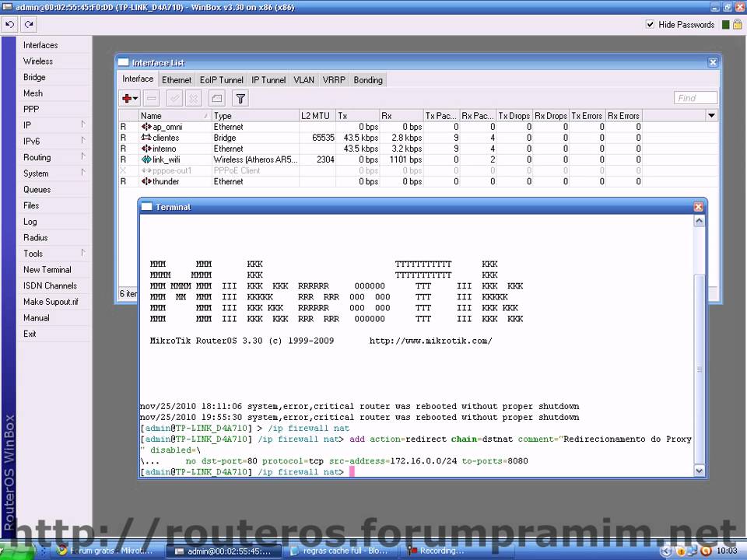Click the green status square indicator
This screenshot has width=747, height=560.
725,24
